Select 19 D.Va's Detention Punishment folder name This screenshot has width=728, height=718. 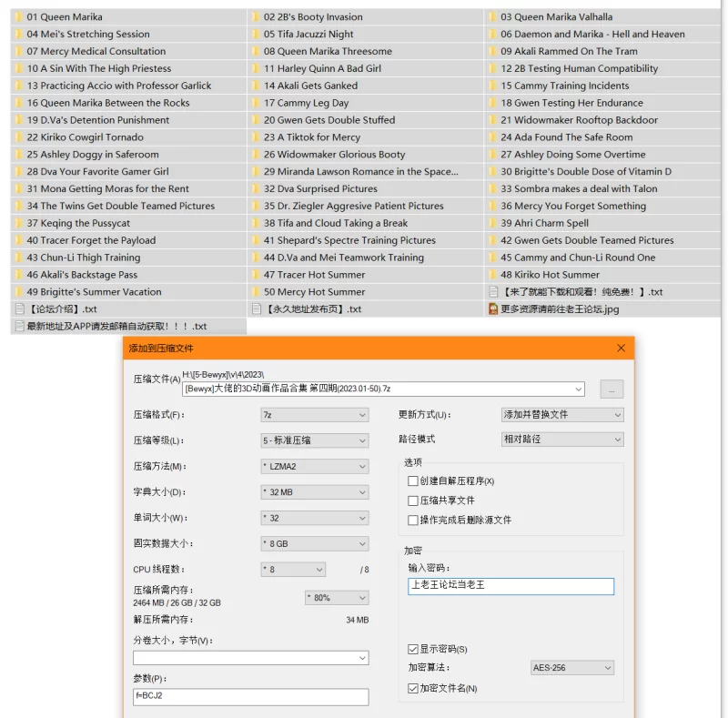click(98, 120)
